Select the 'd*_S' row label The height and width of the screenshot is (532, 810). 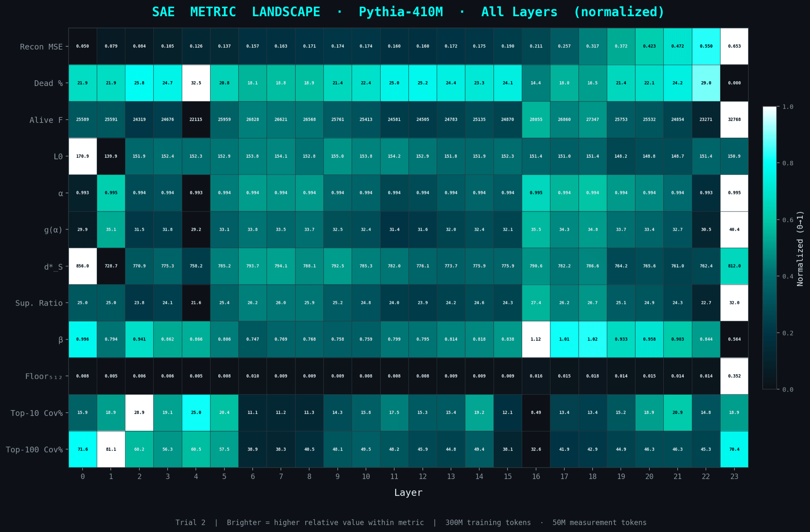(53, 267)
